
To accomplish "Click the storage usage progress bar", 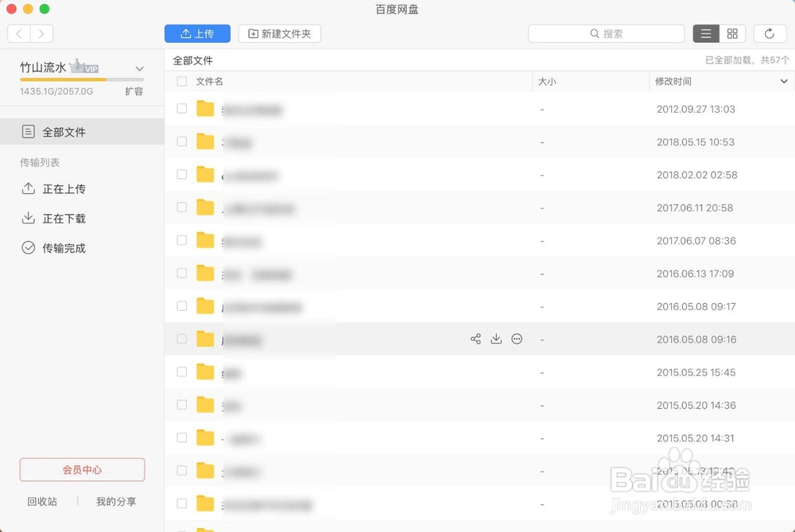I will click(x=82, y=80).
